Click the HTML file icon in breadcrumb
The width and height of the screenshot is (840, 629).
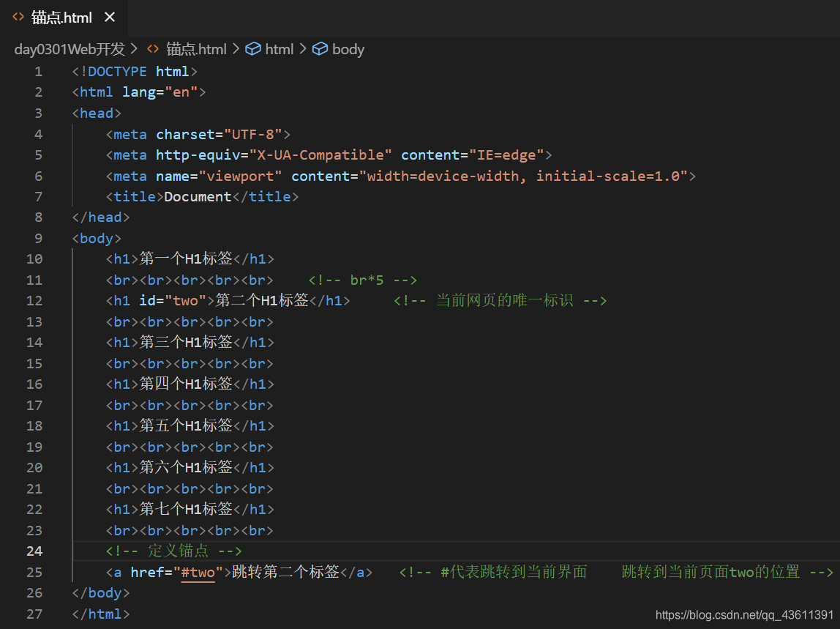tap(153, 49)
